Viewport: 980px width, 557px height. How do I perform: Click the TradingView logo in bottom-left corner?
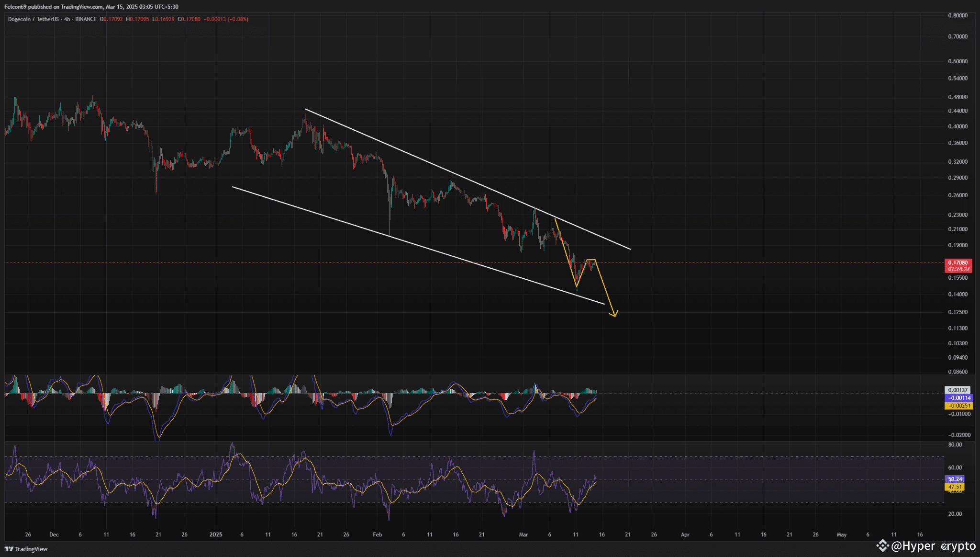pos(26,549)
